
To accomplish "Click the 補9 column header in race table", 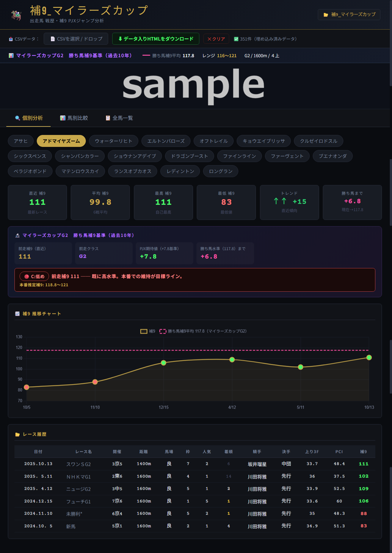I will pos(363,452).
